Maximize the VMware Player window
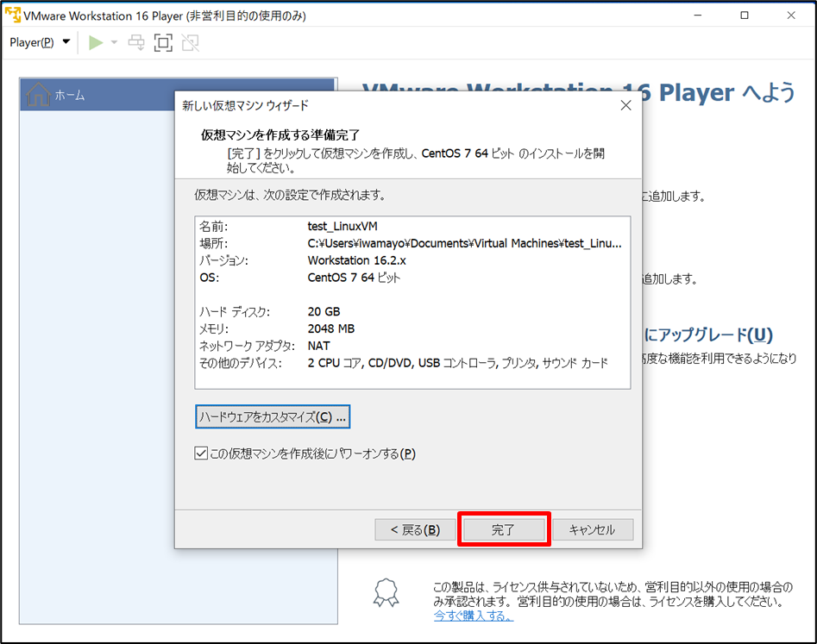The height and width of the screenshot is (644, 817). [745, 16]
